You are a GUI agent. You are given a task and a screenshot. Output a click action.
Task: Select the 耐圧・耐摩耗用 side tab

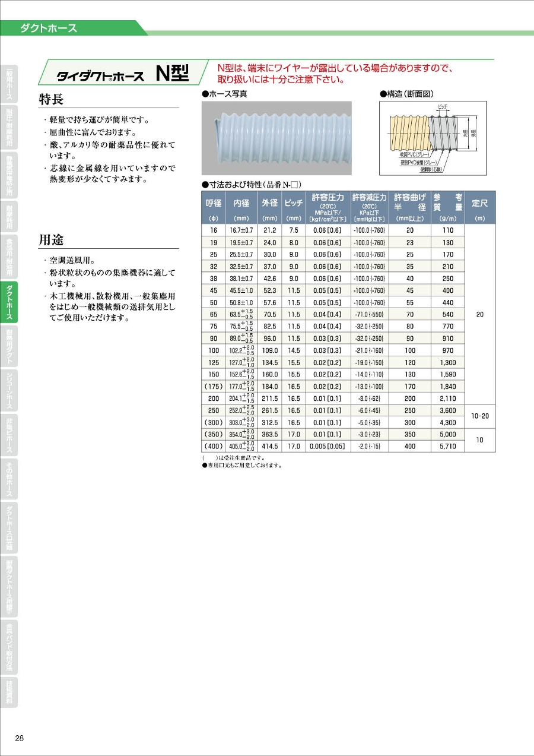pos(9,127)
